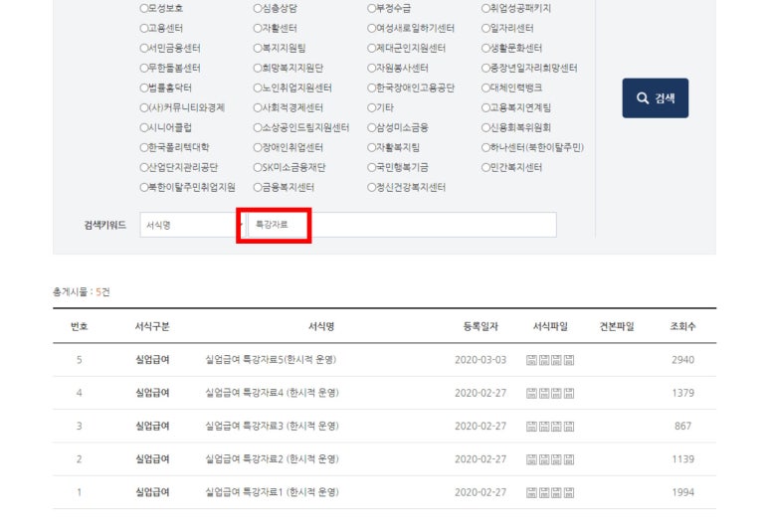
Task: Download second file icon for 특강자료4 row
Action: tap(544, 393)
